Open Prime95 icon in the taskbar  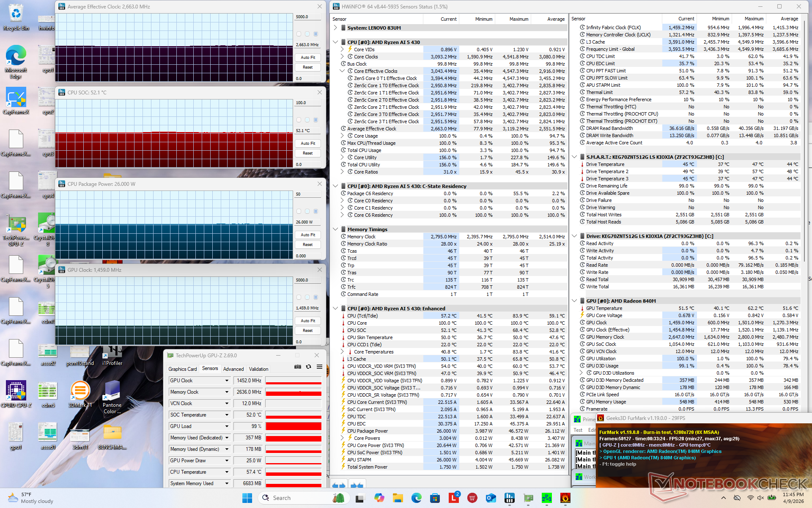pyautogui.click(x=547, y=498)
